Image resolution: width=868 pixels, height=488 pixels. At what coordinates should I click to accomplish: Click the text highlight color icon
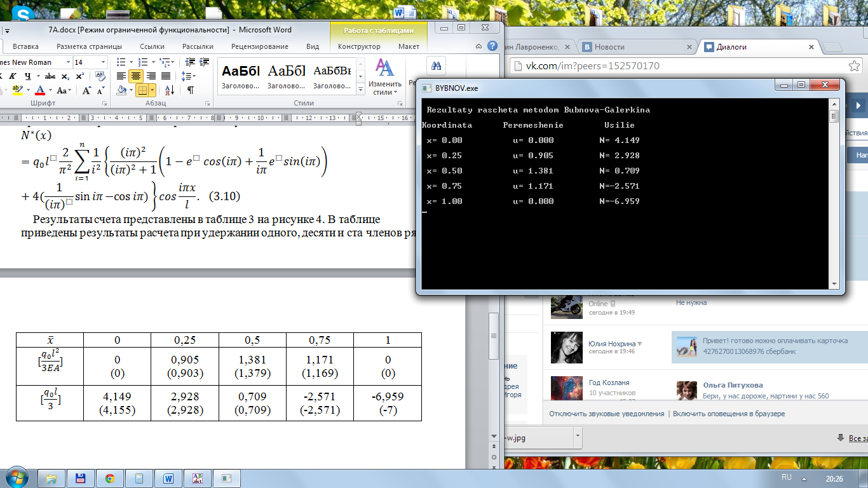(18, 90)
